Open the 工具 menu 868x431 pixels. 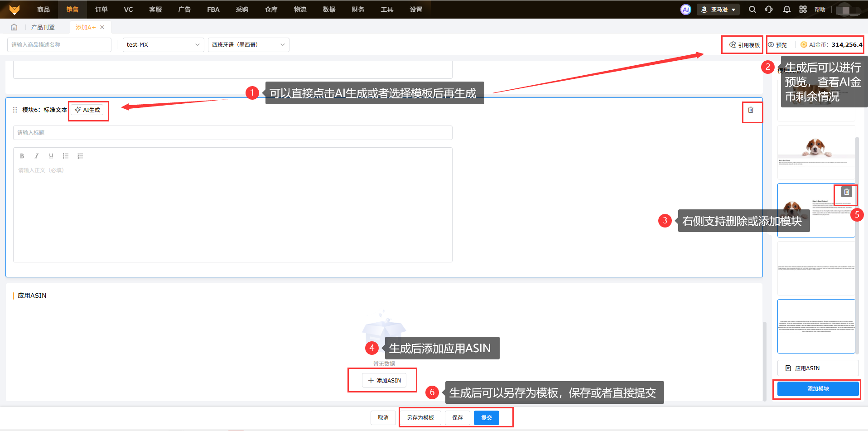click(x=387, y=10)
